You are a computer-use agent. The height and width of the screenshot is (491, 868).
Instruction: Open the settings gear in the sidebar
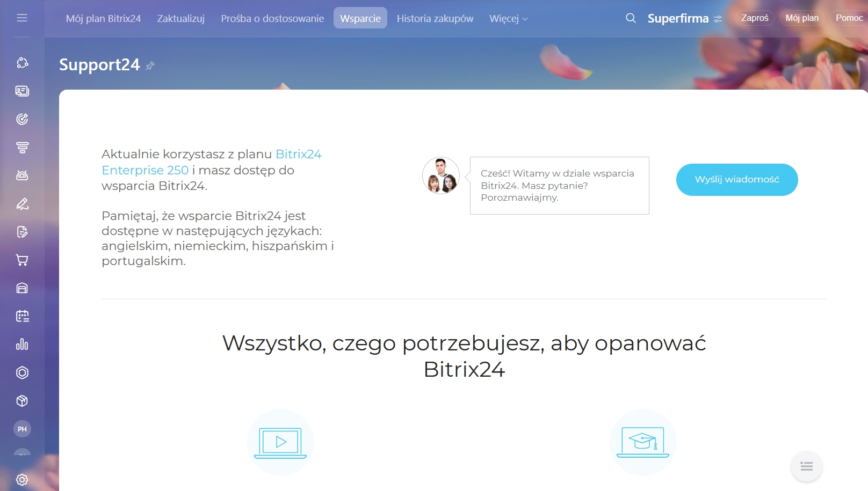[22, 480]
